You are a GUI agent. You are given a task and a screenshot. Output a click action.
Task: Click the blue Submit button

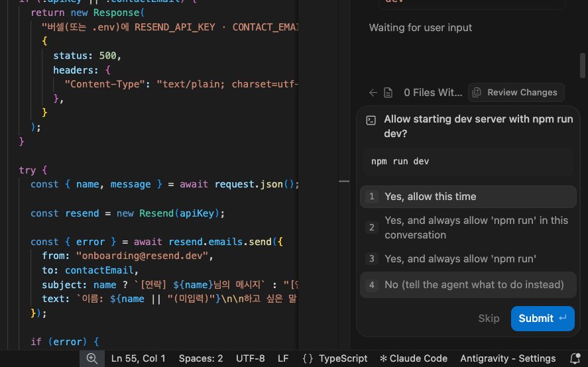(x=543, y=319)
